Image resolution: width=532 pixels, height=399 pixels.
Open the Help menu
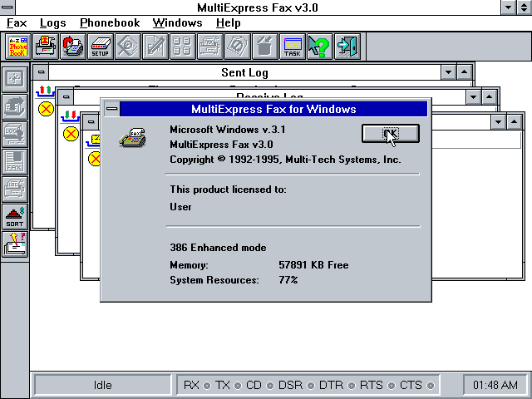click(x=229, y=23)
